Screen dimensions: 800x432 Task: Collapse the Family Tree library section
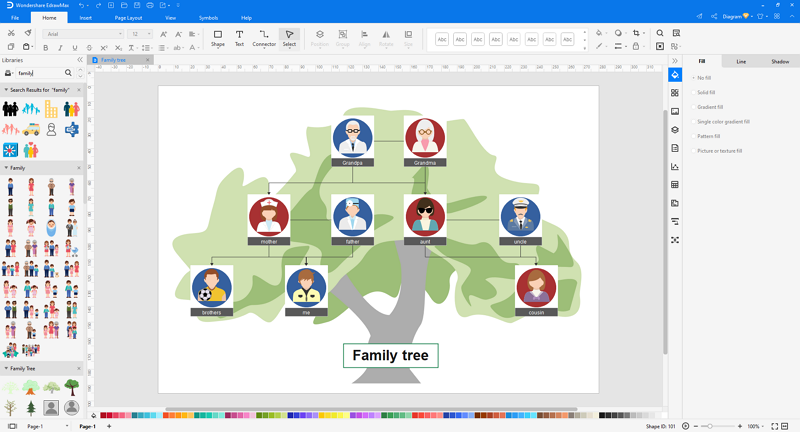coord(6,368)
